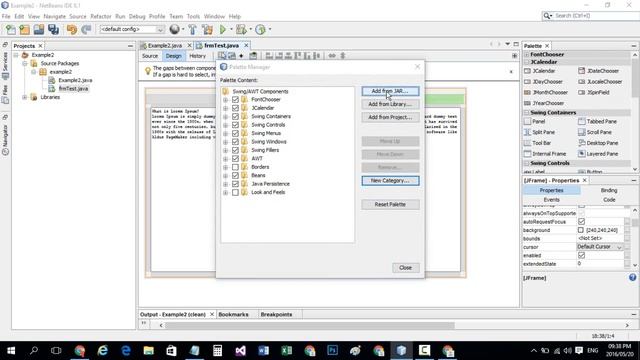Switch to the Example2.java editor tab
640x360 pixels.
[164, 45]
